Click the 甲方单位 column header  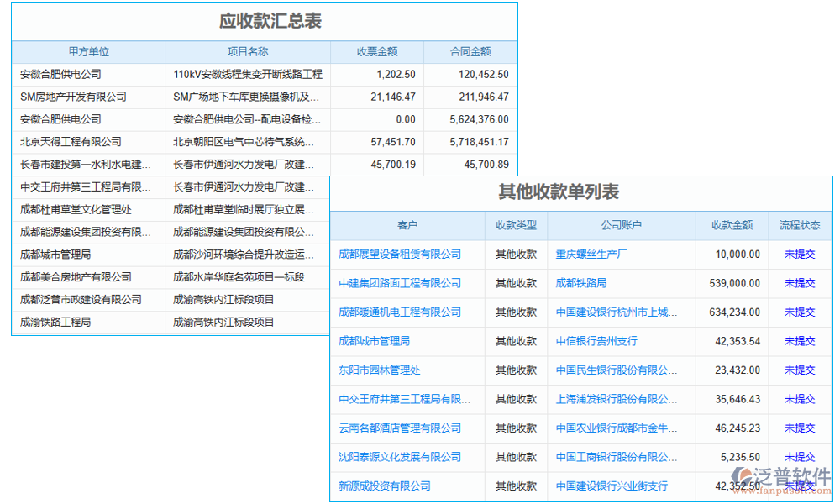pyautogui.click(x=88, y=51)
